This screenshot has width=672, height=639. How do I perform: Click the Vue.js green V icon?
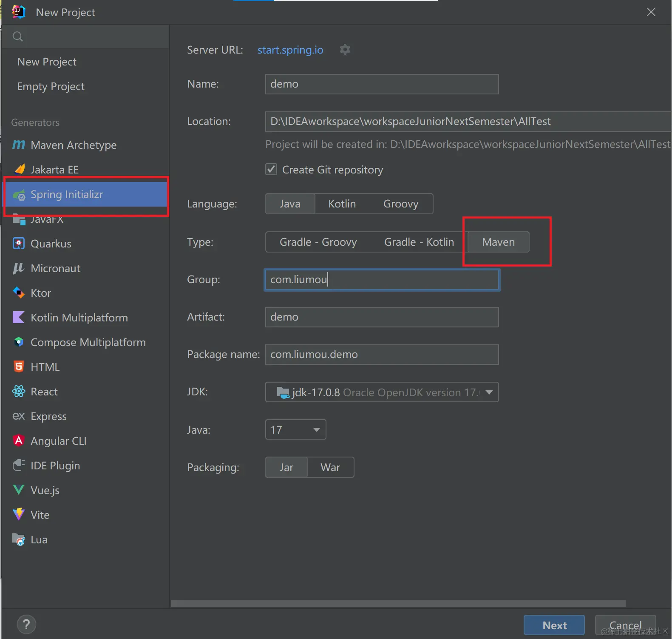click(19, 490)
